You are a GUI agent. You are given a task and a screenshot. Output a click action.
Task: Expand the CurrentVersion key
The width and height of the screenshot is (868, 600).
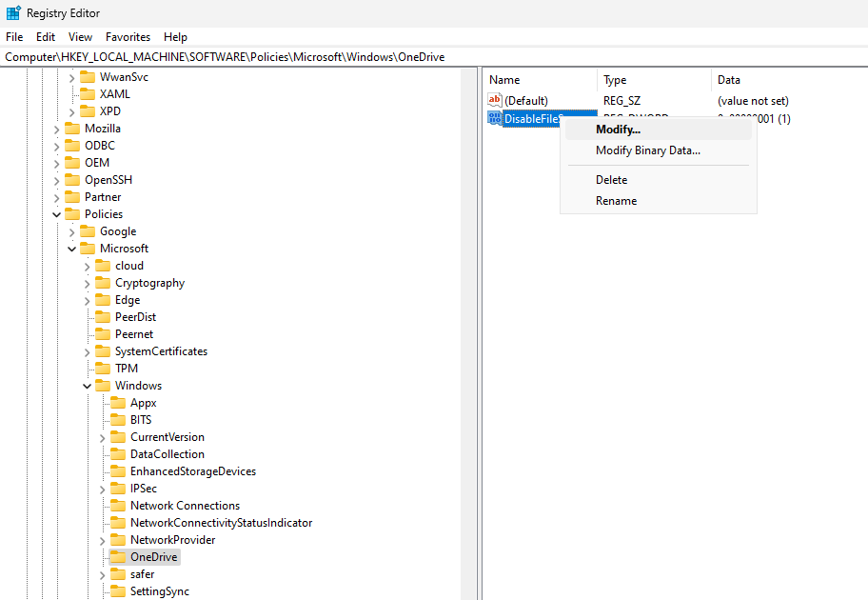[103, 438]
